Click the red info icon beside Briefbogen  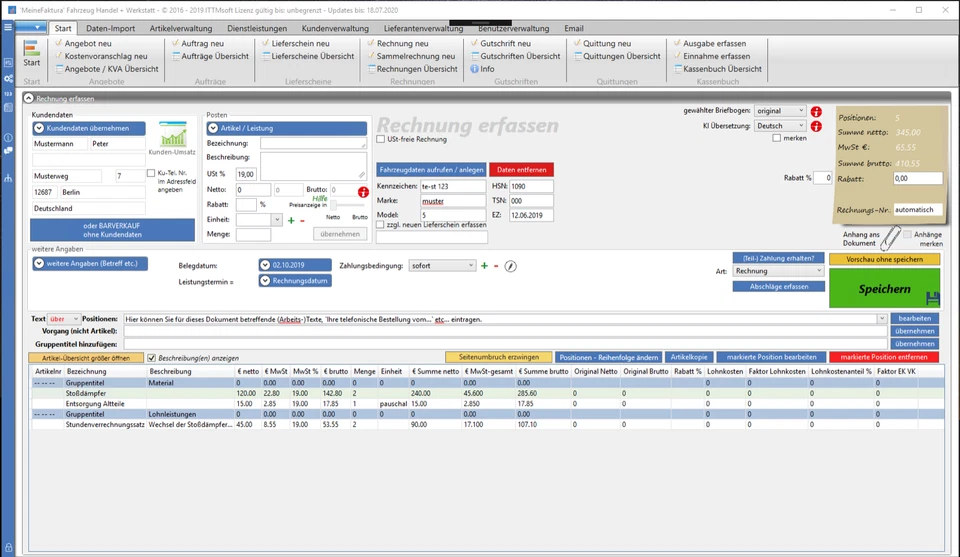815,111
